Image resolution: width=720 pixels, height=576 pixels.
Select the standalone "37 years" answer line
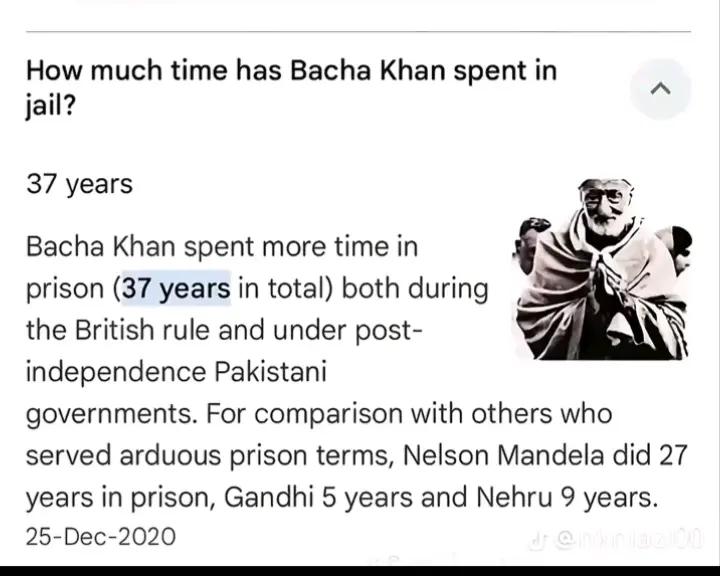pyautogui.click(x=79, y=184)
